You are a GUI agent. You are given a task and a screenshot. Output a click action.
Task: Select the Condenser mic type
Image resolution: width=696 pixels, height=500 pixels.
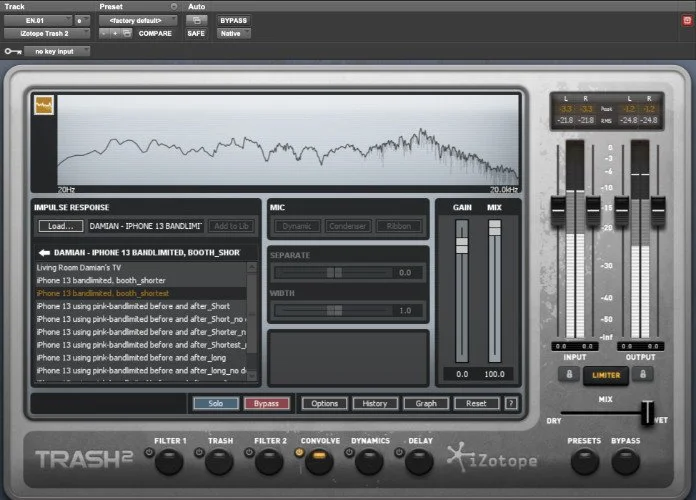348,226
